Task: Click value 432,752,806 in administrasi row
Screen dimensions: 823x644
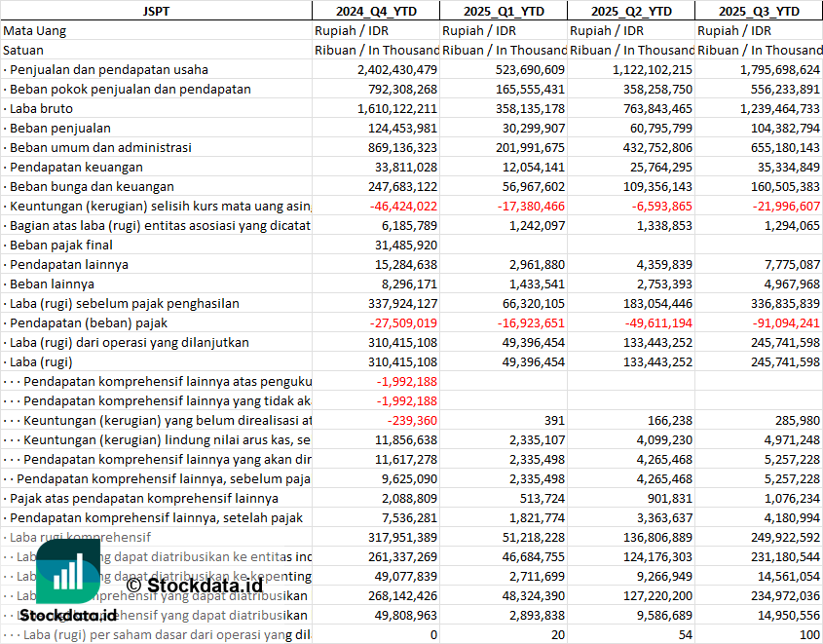Action: click(x=657, y=147)
